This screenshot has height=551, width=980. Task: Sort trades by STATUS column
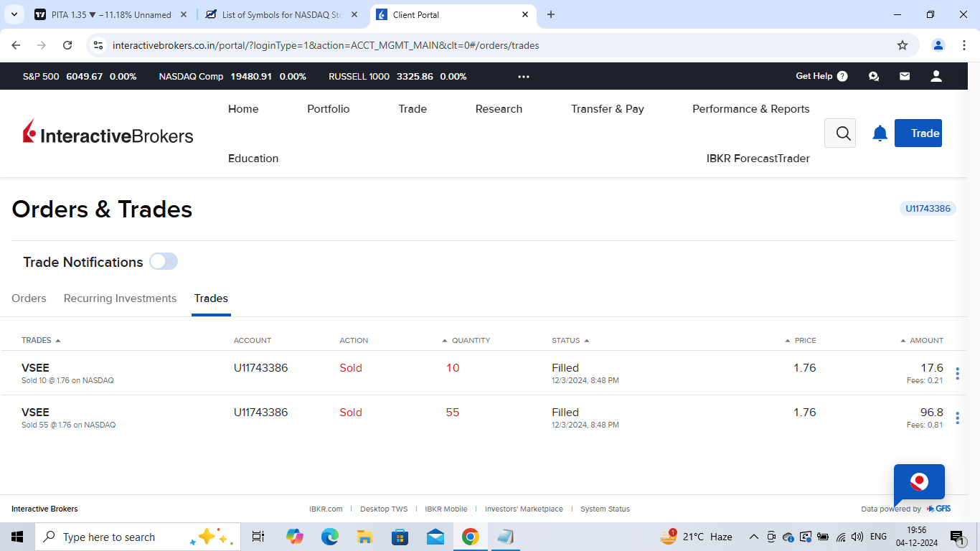tap(570, 340)
